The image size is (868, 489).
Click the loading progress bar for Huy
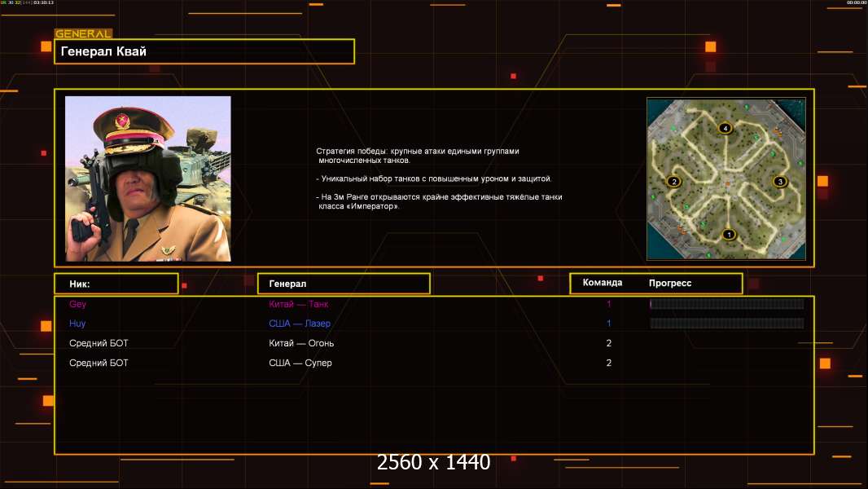tap(727, 323)
